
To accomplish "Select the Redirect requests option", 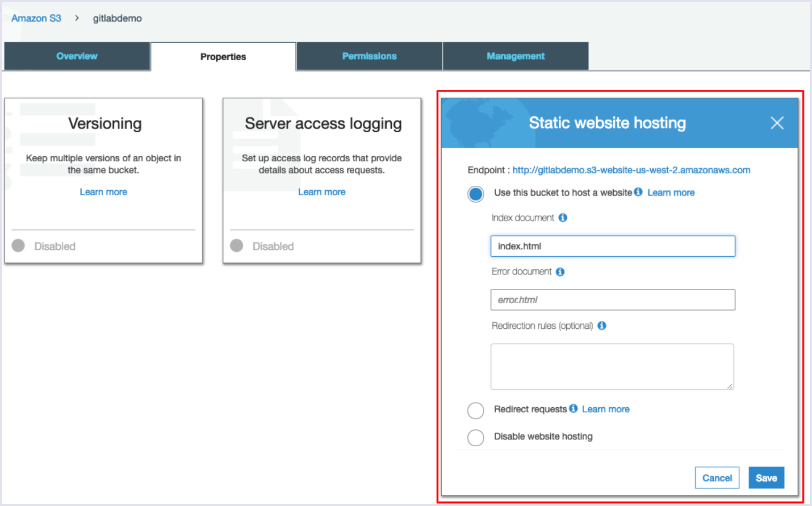I will coord(476,410).
